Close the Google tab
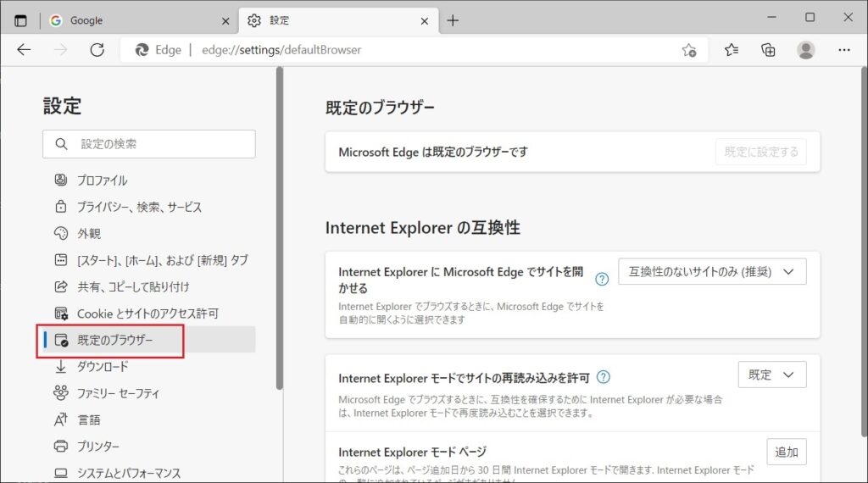This screenshot has height=483, width=868. 225,21
